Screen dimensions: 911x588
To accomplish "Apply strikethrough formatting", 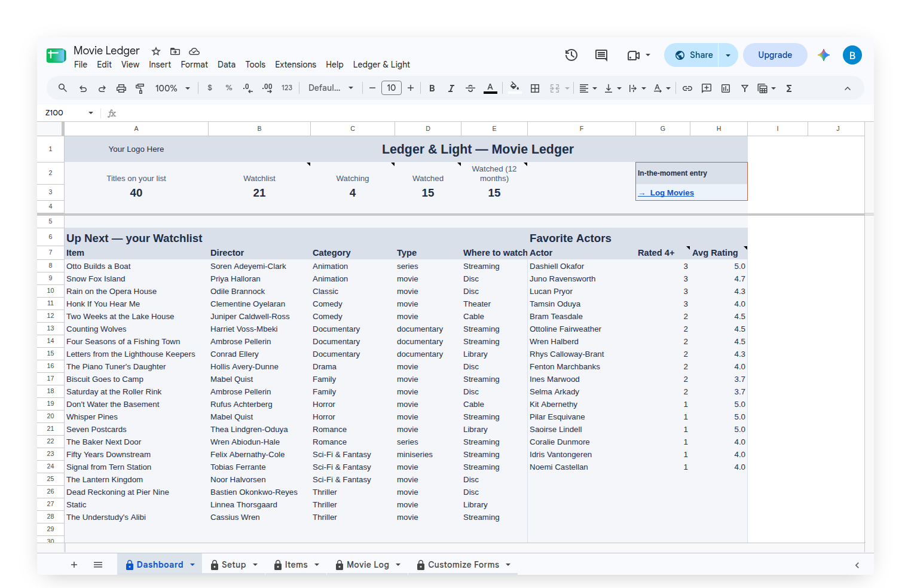I will click(x=470, y=88).
